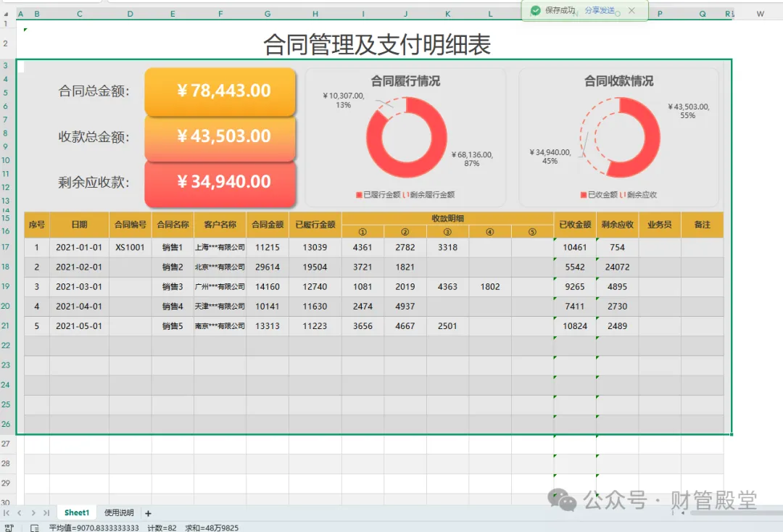
Task: Click the 日期 header cell
Action: (80, 225)
